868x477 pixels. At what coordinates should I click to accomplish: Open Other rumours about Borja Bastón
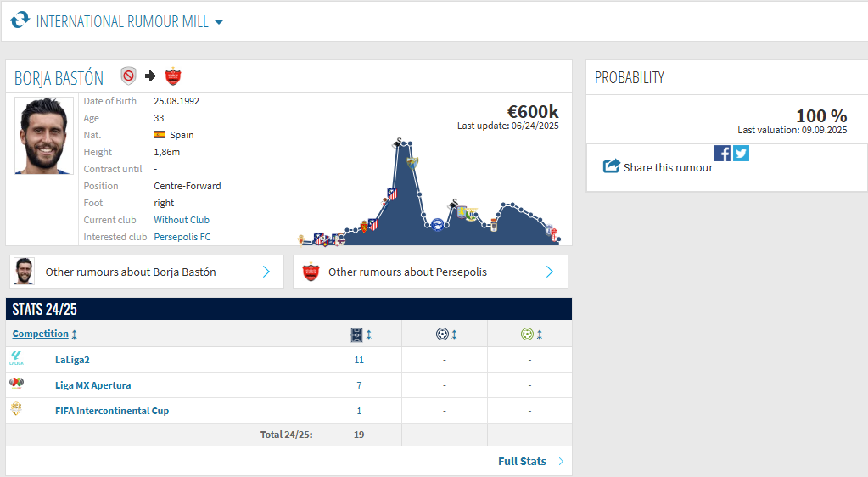click(146, 272)
